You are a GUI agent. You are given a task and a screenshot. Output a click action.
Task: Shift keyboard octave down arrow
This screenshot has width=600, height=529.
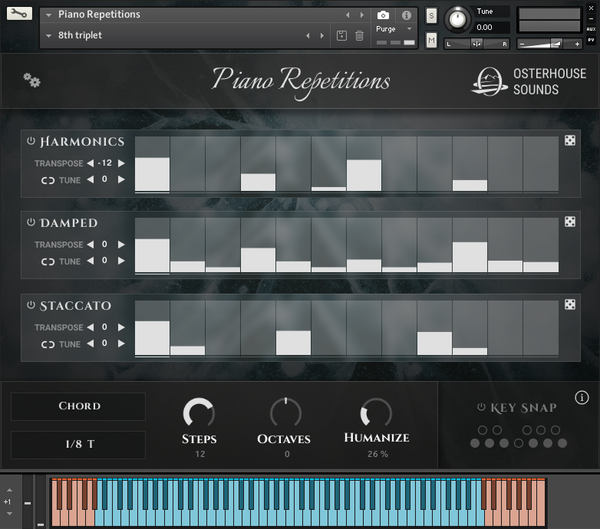9,513
